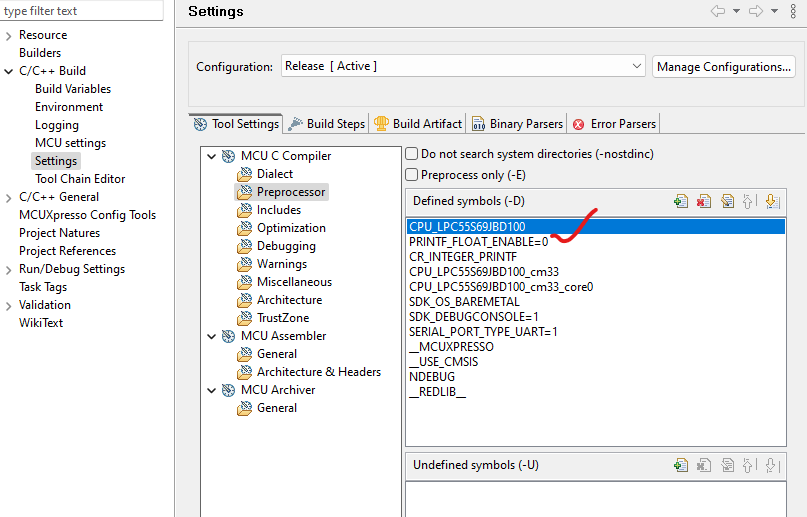Move undefined symbol down icon
Screen dimensions: 807x517
pos(771,465)
